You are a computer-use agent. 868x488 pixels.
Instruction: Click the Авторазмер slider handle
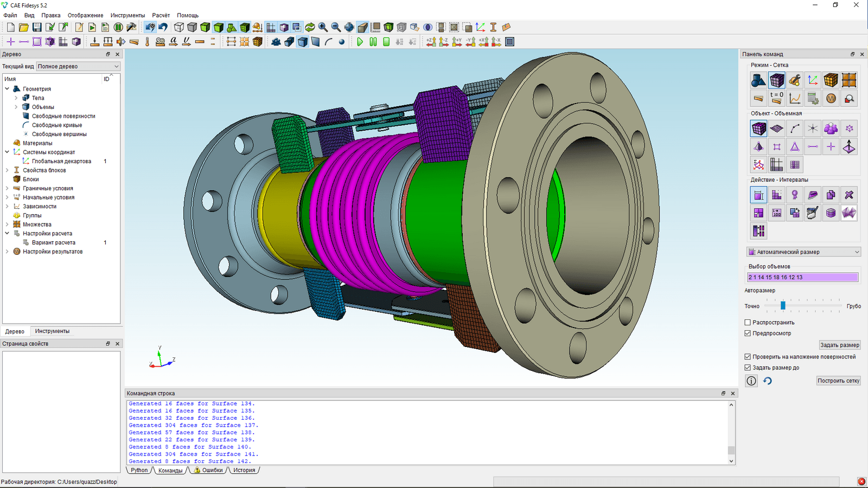[783, 306]
